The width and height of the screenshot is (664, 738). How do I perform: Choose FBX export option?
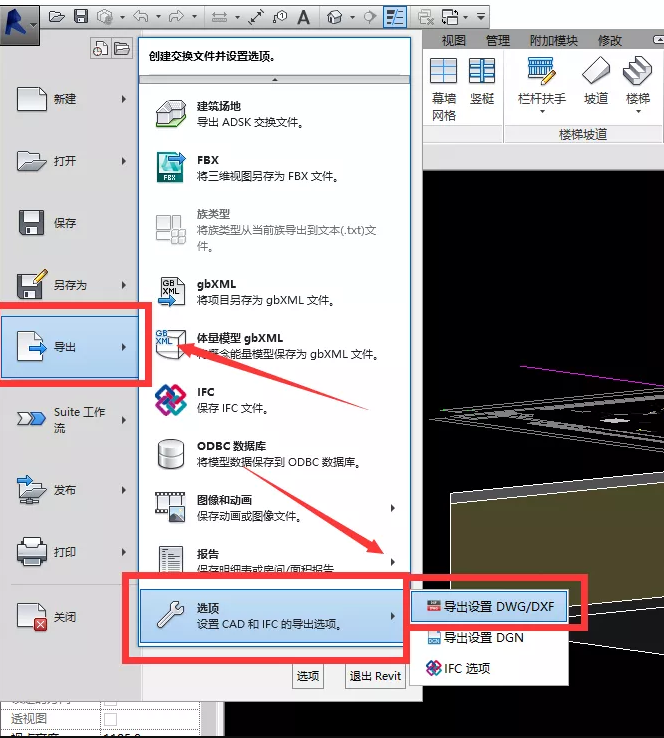click(x=274, y=168)
